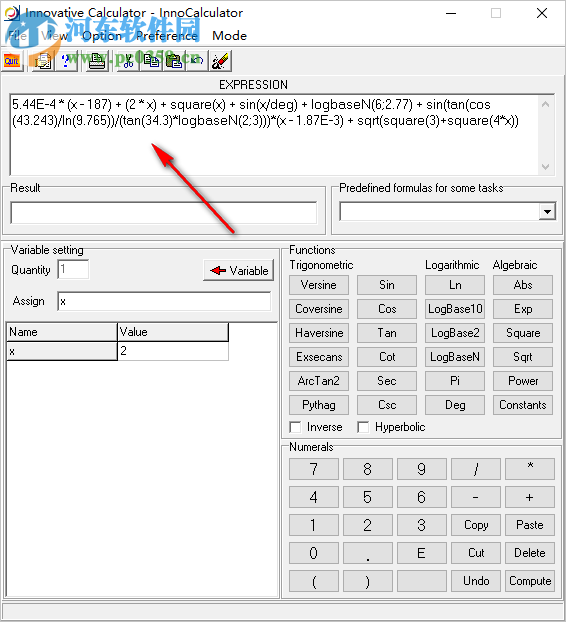Insert the Pi constant
Image resolution: width=566 pixels, height=622 pixels.
[x=455, y=381]
